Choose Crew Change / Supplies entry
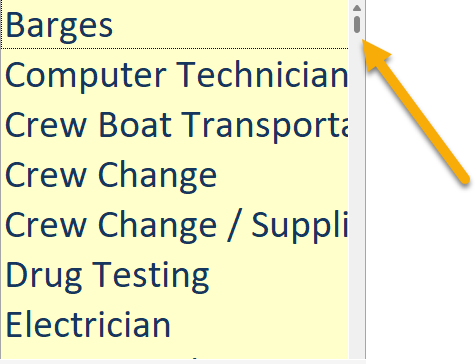 tap(175, 225)
